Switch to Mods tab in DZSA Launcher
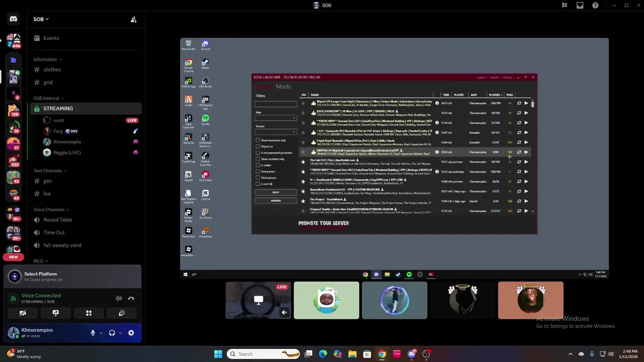Viewport: 644px width, 362px height. (283, 86)
